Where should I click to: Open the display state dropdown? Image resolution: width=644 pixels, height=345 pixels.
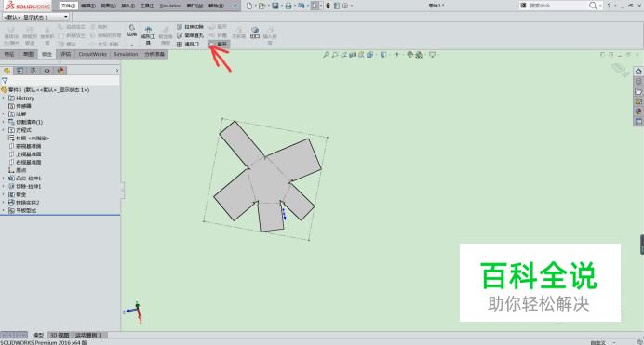[x=66, y=17]
